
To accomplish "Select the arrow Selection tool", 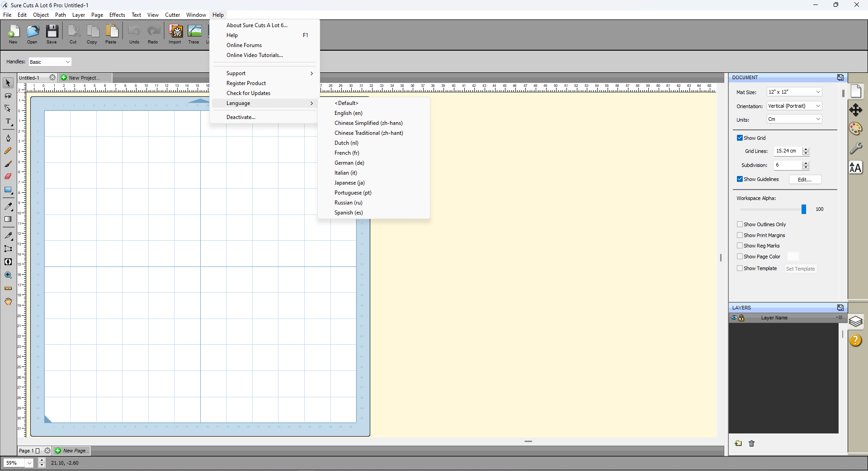I will [8, 83].
